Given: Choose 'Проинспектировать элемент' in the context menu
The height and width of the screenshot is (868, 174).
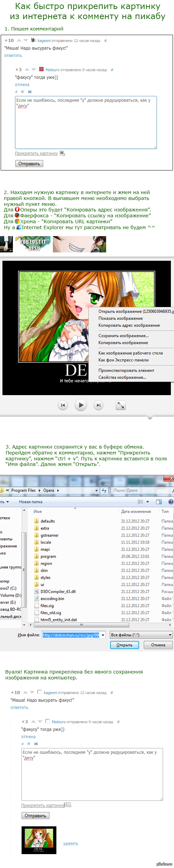Looking at the screenshot, I should [126, 370].
